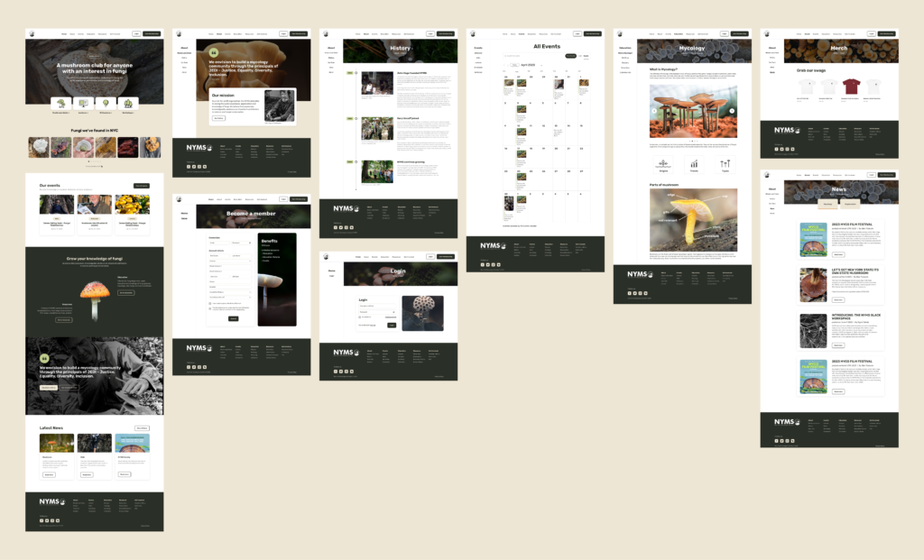The image size is (924, 560).
Task: Click About in the Merch page navigation bar
Action: 808,34
